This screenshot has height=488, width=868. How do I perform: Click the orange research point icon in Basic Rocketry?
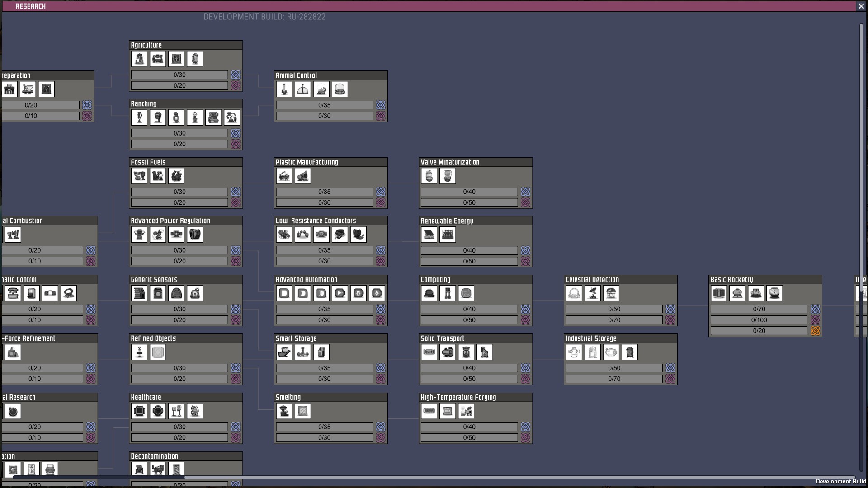pyautogui.click(x=815, y=331)
